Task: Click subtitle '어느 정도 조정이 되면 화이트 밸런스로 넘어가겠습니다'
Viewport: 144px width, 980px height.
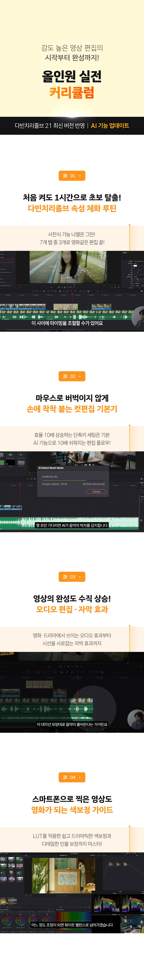Action: pyautogui.click(x=72, y=925)
